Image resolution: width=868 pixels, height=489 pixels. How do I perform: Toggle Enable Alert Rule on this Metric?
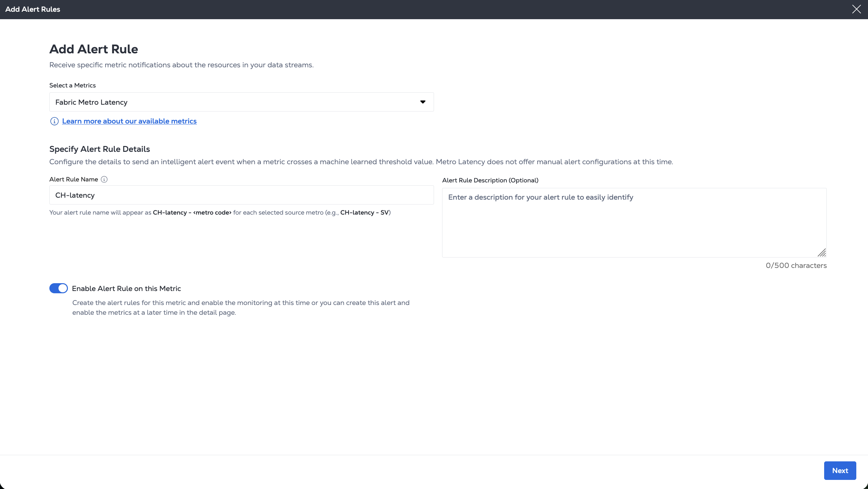click(x=58, y=288)
